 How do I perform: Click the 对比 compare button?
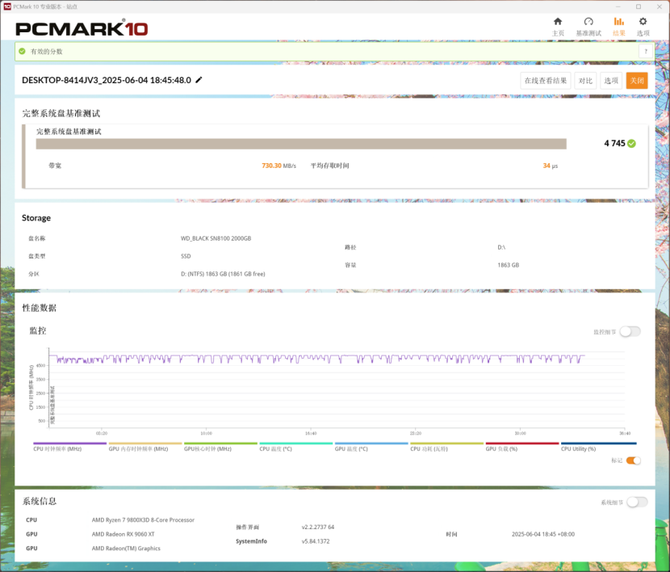pyautogui.click(x=585, y=81)
